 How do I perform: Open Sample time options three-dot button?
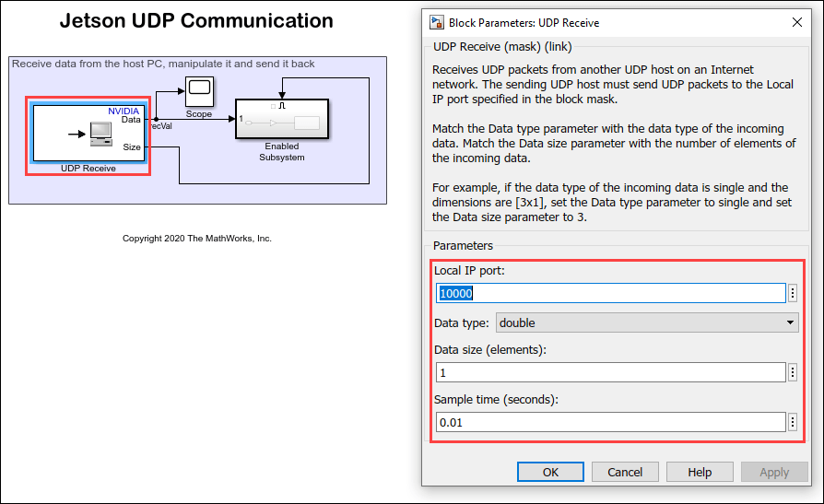793,422
